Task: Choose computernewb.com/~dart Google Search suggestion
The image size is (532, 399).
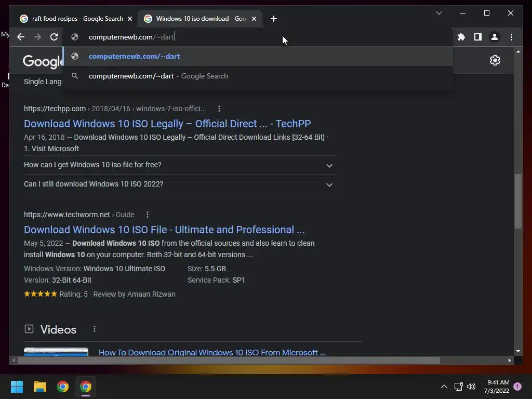Action: pyautogui.click(x=258, y=76)
